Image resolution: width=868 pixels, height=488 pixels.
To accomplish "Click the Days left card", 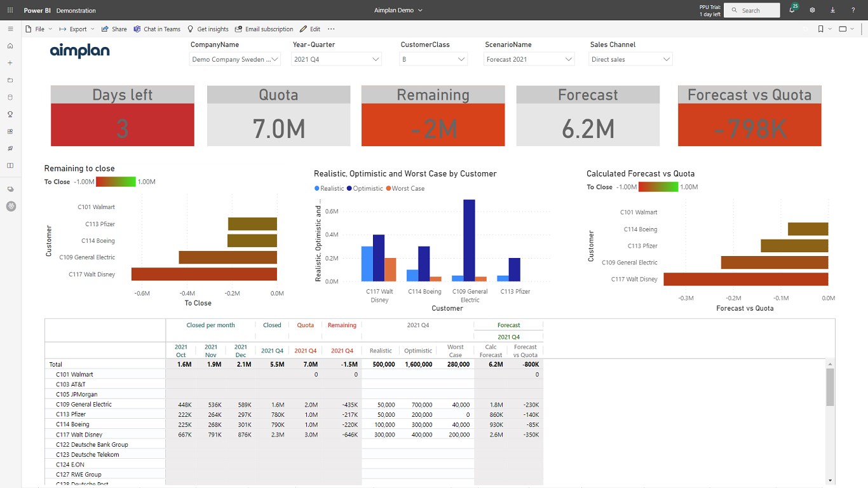I will [123, 116].
